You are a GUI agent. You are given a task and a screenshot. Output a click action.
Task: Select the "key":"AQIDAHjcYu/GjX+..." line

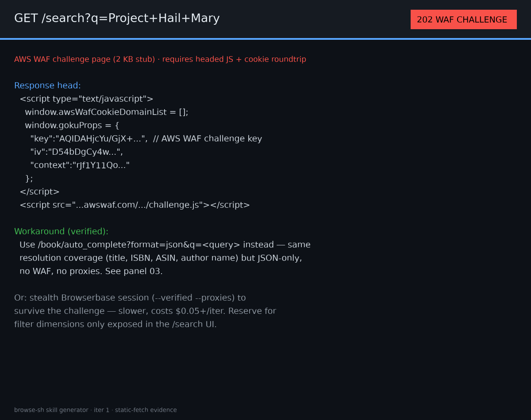(x=146, y=138)
